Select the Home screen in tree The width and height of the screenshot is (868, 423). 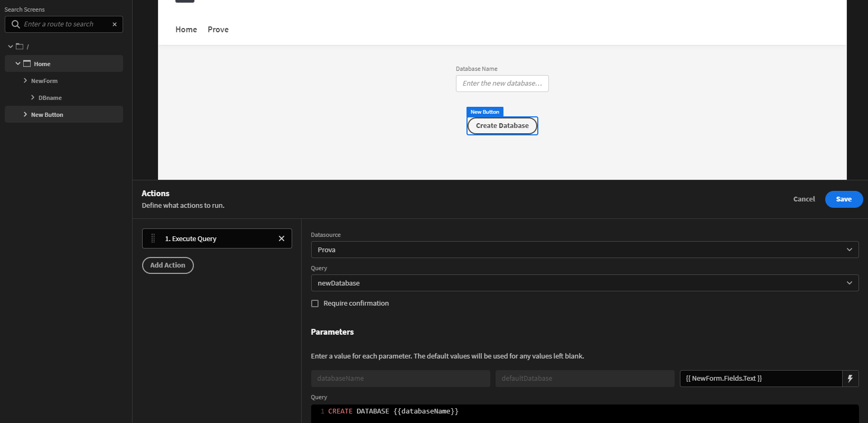pos(64,63)
